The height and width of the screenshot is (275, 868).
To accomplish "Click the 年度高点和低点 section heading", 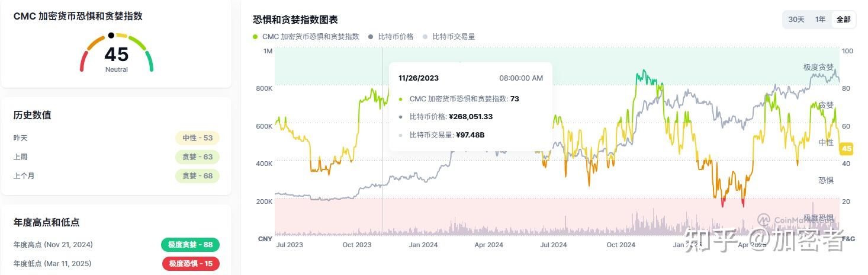I will tap(47, 222).
